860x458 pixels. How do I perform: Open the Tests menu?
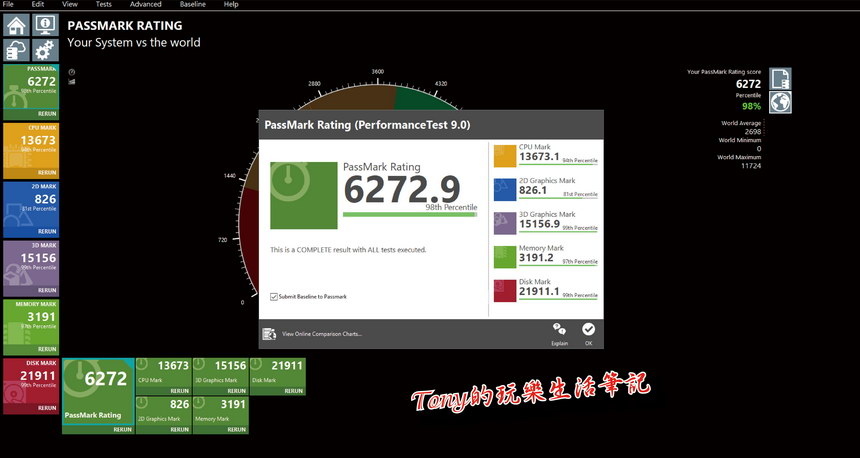click(x=104, y=4)
